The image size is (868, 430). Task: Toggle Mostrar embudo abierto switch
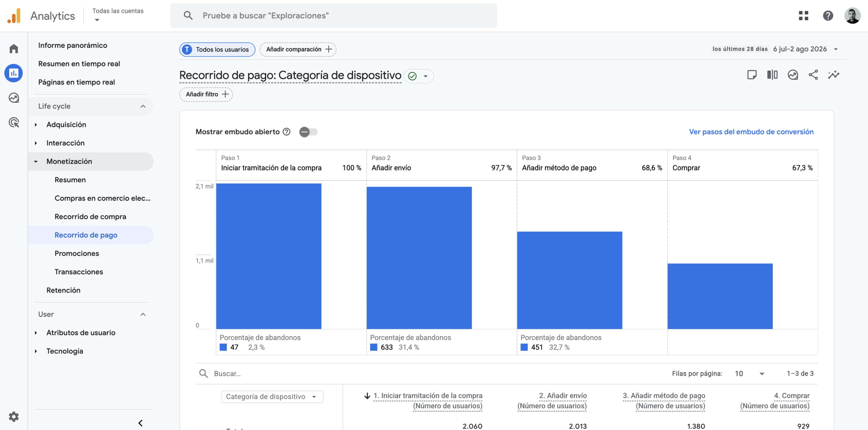pyautogui.click(x=308, y=132)
